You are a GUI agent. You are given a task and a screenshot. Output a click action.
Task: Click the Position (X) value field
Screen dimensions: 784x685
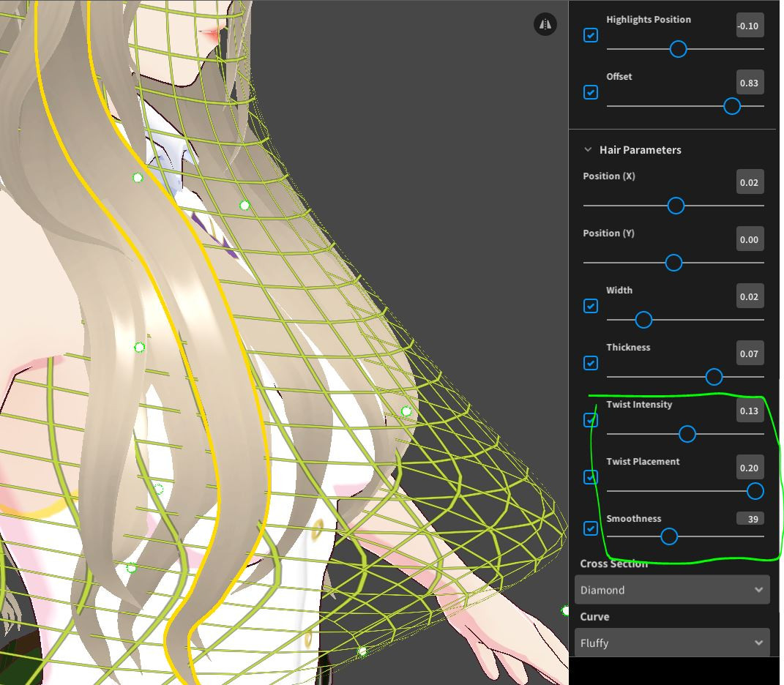point(750,182)
